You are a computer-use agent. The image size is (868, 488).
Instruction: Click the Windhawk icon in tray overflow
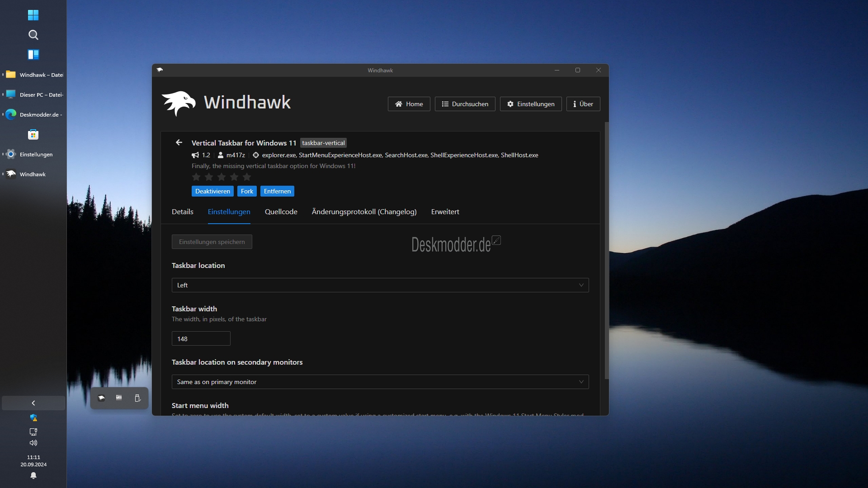(x=101, y=398)
